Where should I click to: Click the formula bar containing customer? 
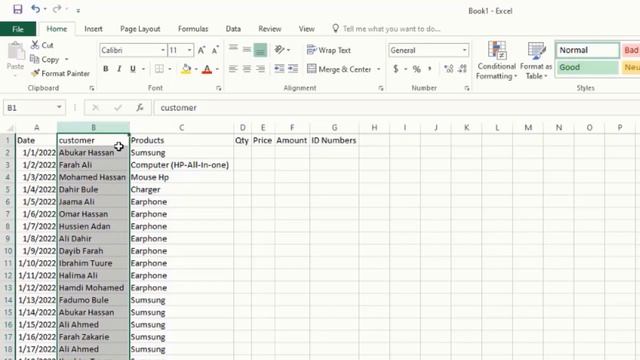click(x=396, y=108)
